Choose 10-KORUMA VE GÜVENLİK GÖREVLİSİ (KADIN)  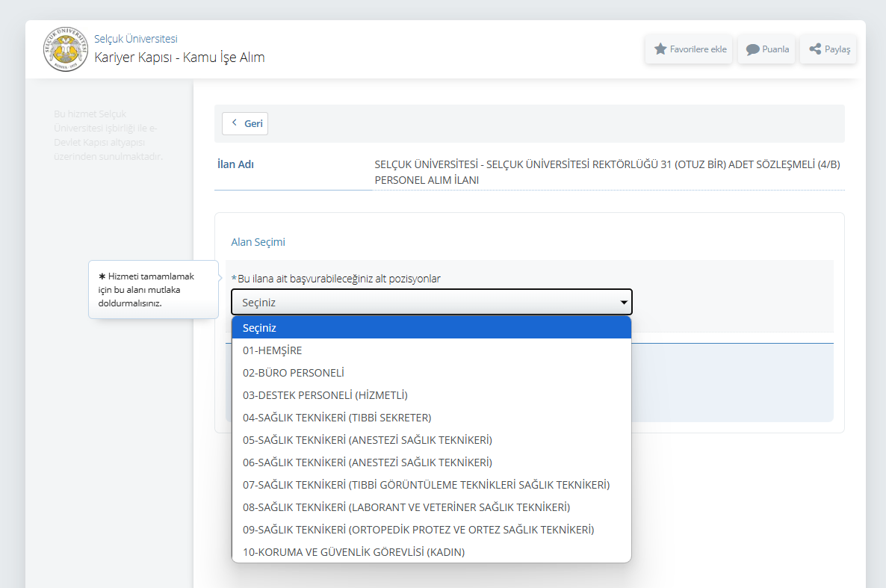coord(432,552)
